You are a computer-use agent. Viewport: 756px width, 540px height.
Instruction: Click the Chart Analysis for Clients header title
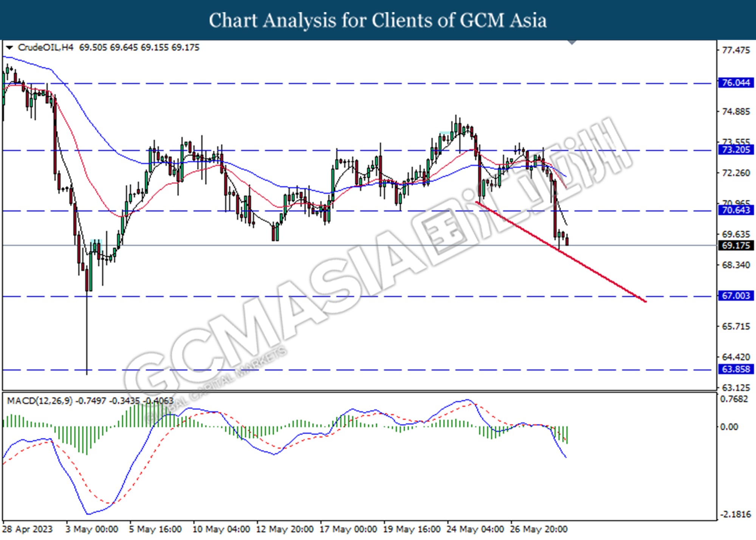click(x=378, y=20)
